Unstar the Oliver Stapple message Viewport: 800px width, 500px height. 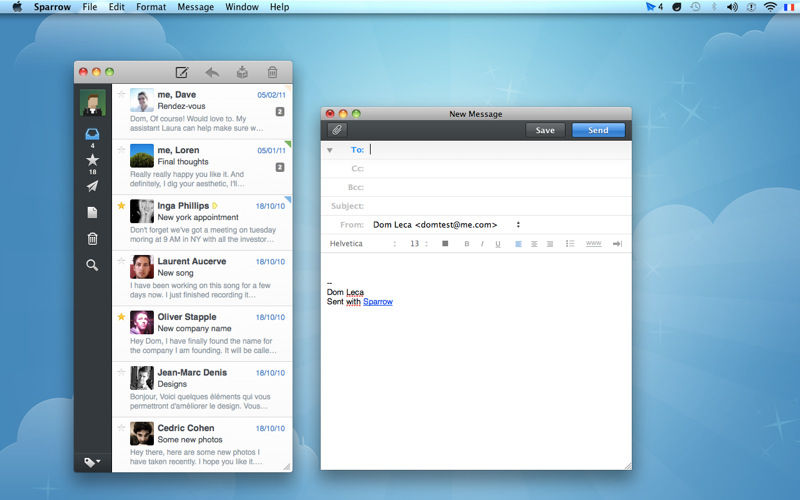pos(121,316)
